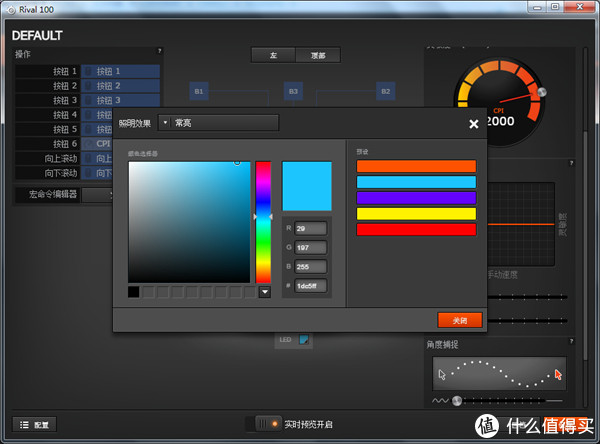Click the help icon of angle snapping panel
This screenshot has width=600, height=444.
click(571, 341)
